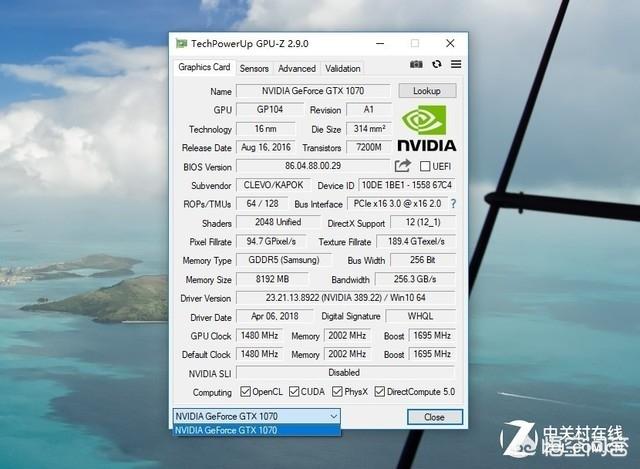640x469 pixels.
Task: Click the Memory Size value 8192 MB
Action: 272,279
